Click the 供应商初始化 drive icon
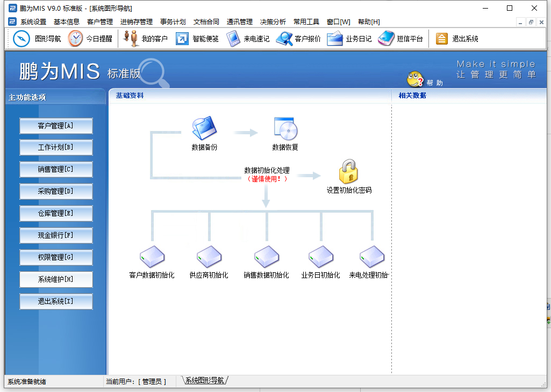 pyautogui.click(x=209, y=257)
